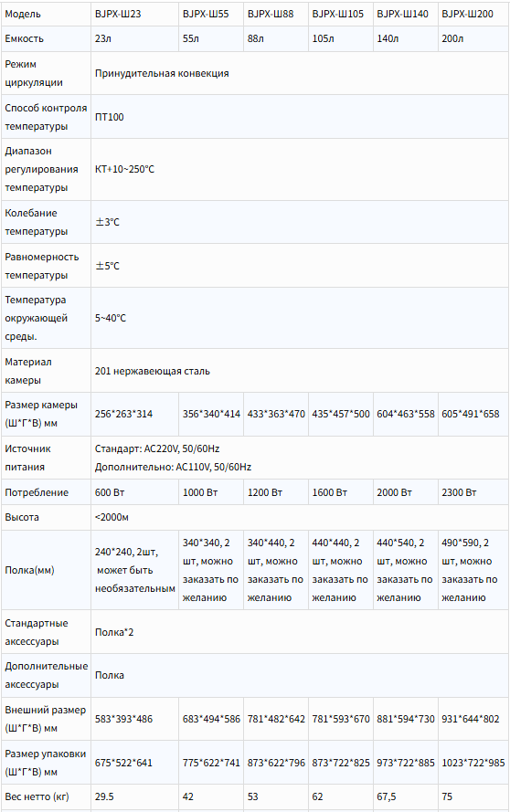Click the BJPX-Ш200 model column header
The width and height of the screenshot is (510, 812).
pyautogui.click(x=473, y=14)
